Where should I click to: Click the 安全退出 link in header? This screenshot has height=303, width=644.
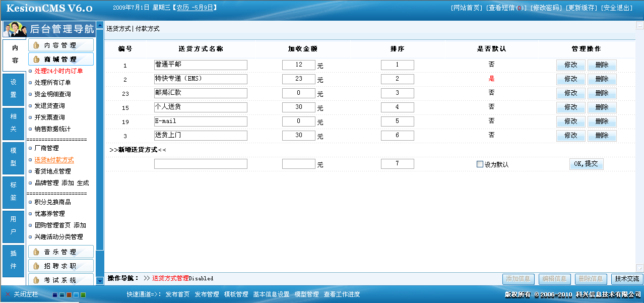pos(617,8)
